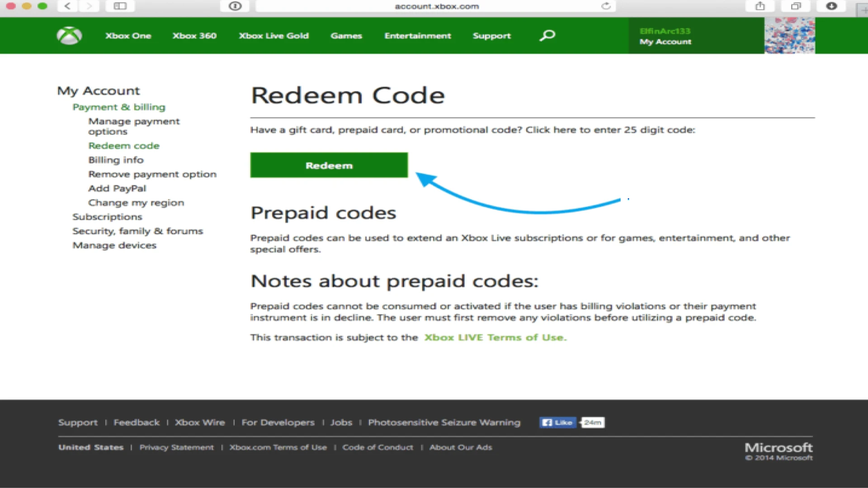The height and width of the screenshot is (488, 868).
Task: Toggle the Safari sidebar button
Action: [120, 6]
